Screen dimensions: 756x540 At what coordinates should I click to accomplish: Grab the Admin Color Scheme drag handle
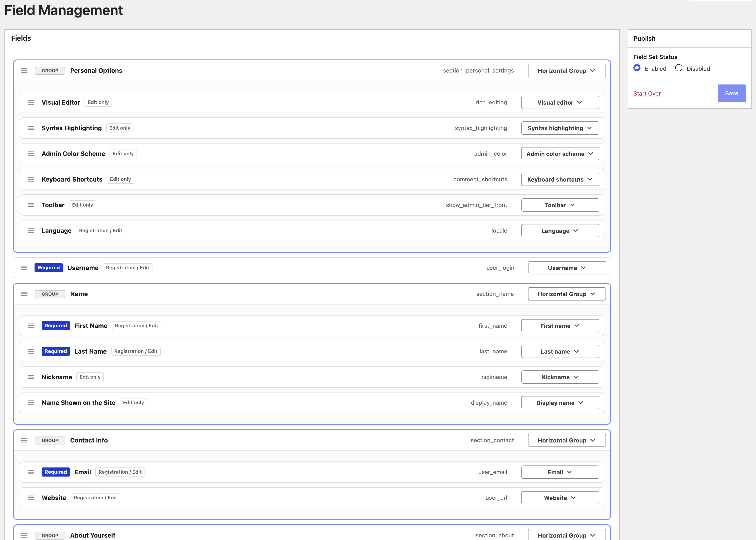[x=31, y=154]
